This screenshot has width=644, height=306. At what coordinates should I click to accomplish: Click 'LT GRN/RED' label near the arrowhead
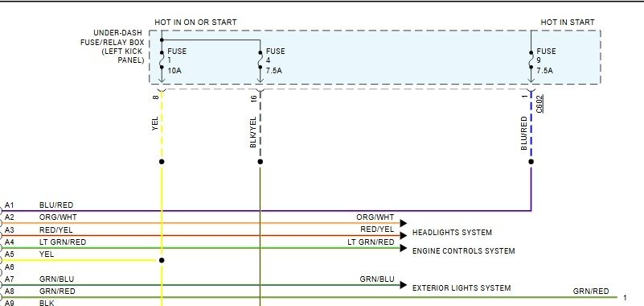pos(371,242)
